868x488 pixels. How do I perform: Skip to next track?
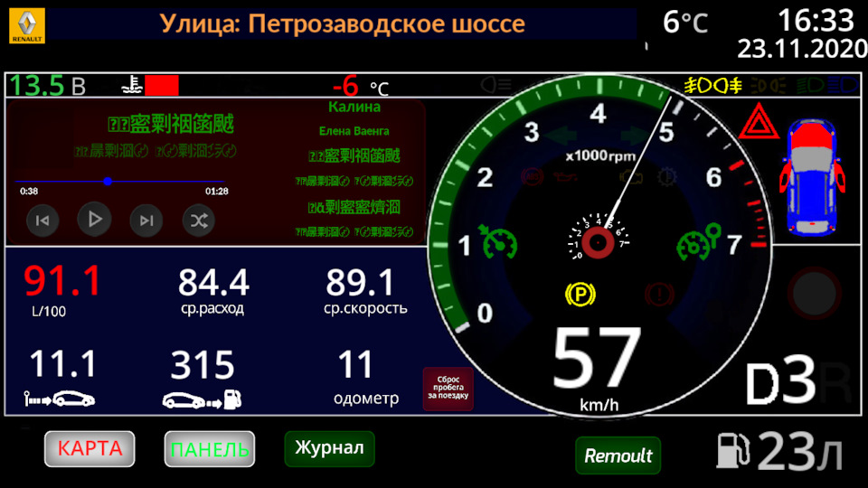click(146, 221)
